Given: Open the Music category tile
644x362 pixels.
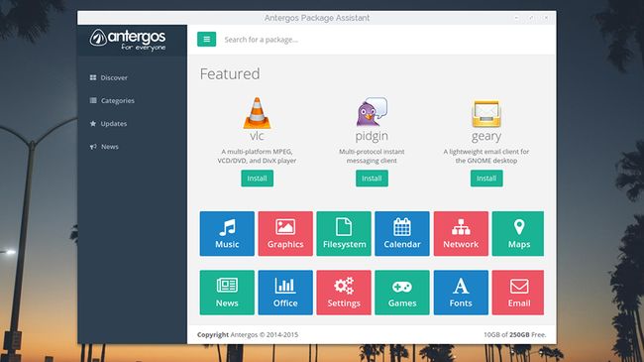Looking at the screenshot, I should (x=227, y=234).
